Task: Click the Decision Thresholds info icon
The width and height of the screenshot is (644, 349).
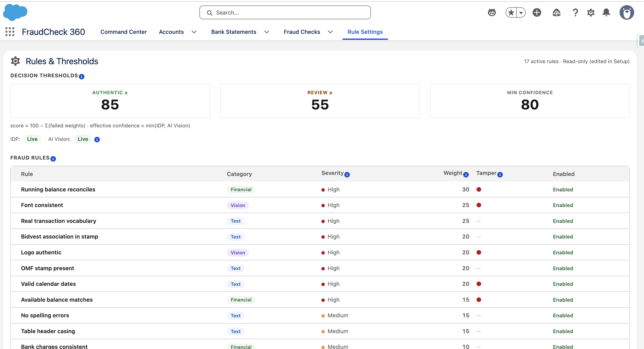Action: pos(81,76)
